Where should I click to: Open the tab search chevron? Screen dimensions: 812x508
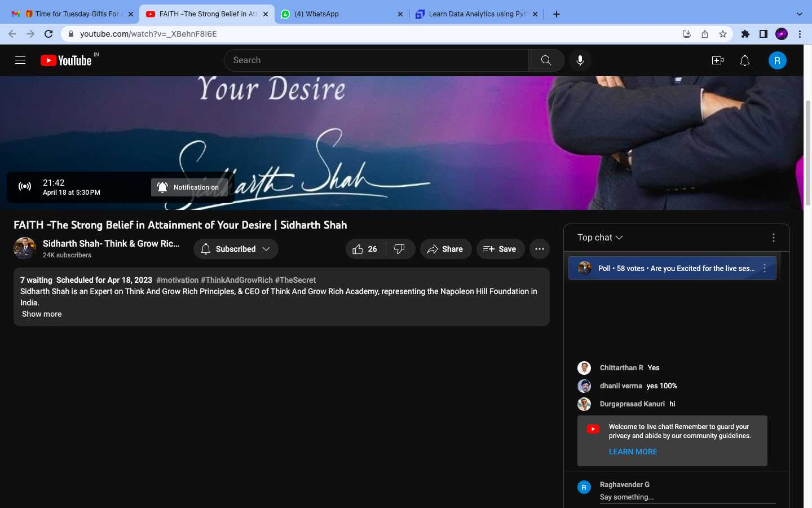[x=799, y=14]
